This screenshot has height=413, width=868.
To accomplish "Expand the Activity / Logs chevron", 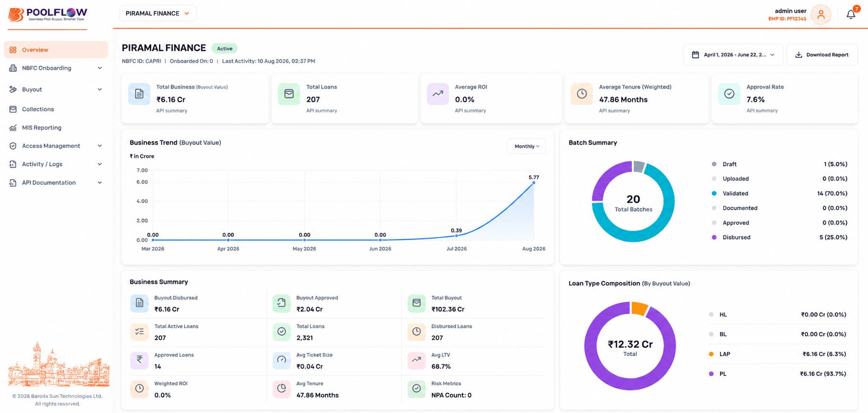I will (x=100, y=164).
